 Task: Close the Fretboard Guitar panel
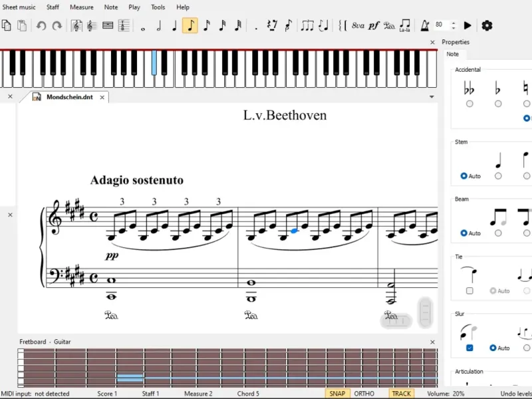[432, 342]
